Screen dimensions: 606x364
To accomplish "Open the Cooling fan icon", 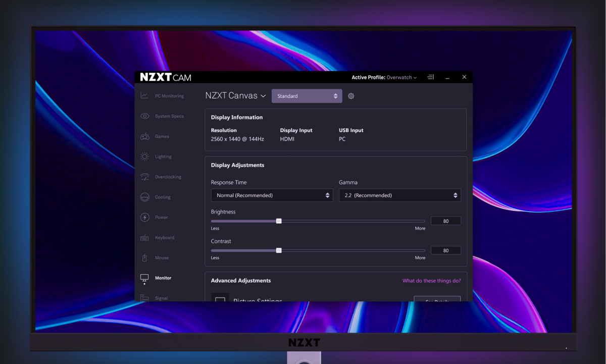I will pos(144,197).
